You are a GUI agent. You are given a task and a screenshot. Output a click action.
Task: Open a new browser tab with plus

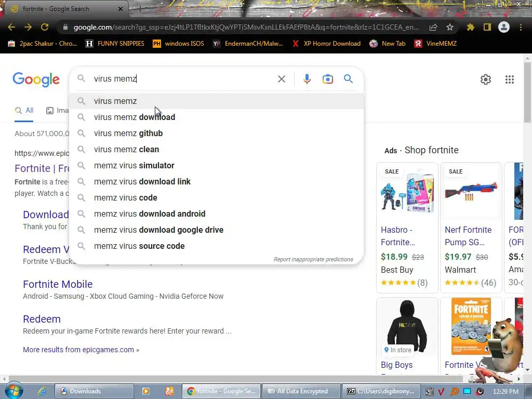pos(140,9)
